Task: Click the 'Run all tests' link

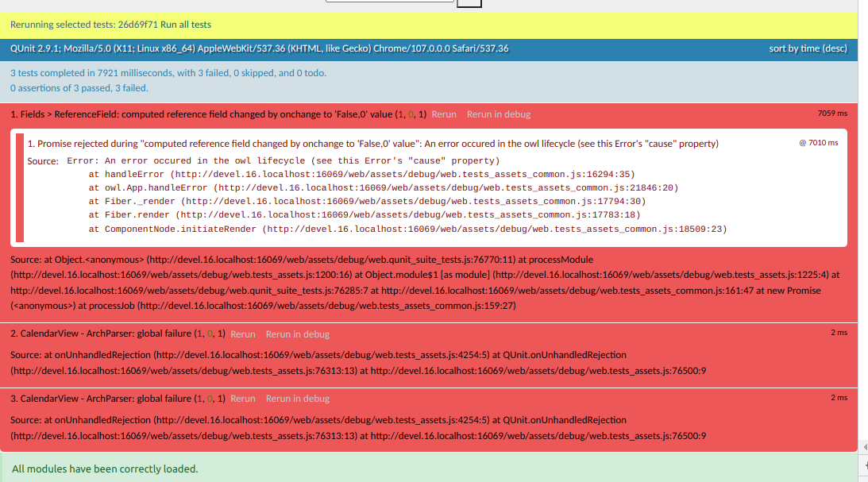Action: [x=186, y=25]
